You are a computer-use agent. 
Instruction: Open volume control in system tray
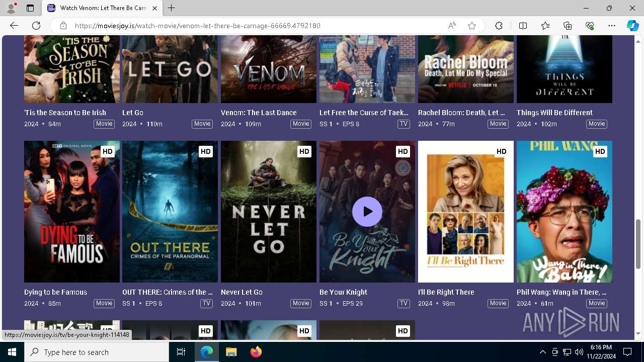pos(579,352)
